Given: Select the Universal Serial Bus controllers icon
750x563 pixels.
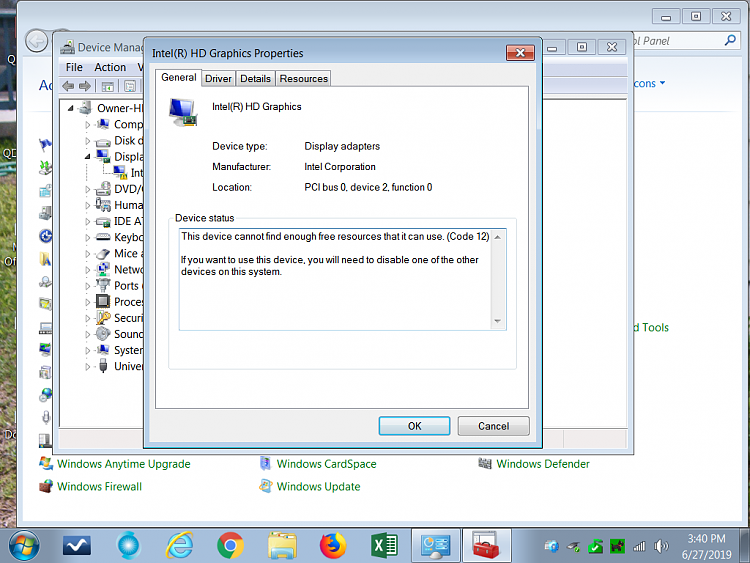Looking at the screenshot, I should [x=103, y=366].
